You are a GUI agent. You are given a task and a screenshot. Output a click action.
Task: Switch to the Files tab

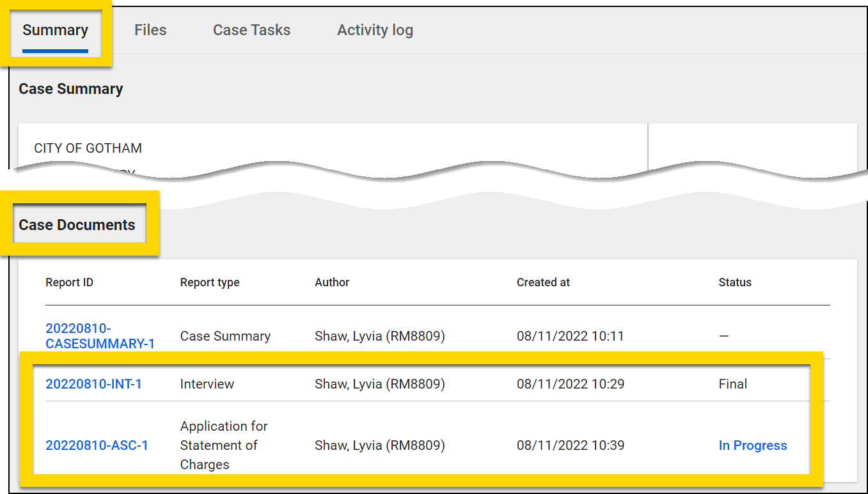[x=150, y=29]
